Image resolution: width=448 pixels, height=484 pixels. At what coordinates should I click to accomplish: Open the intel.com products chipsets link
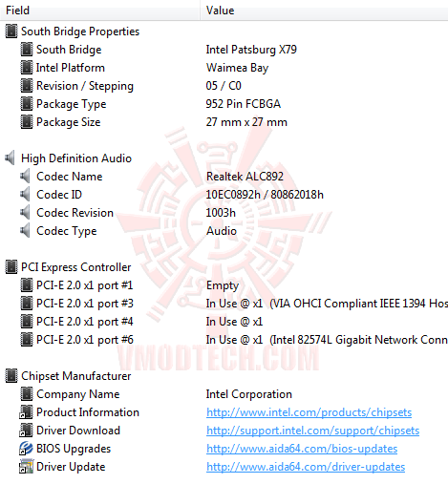[309, 412]
